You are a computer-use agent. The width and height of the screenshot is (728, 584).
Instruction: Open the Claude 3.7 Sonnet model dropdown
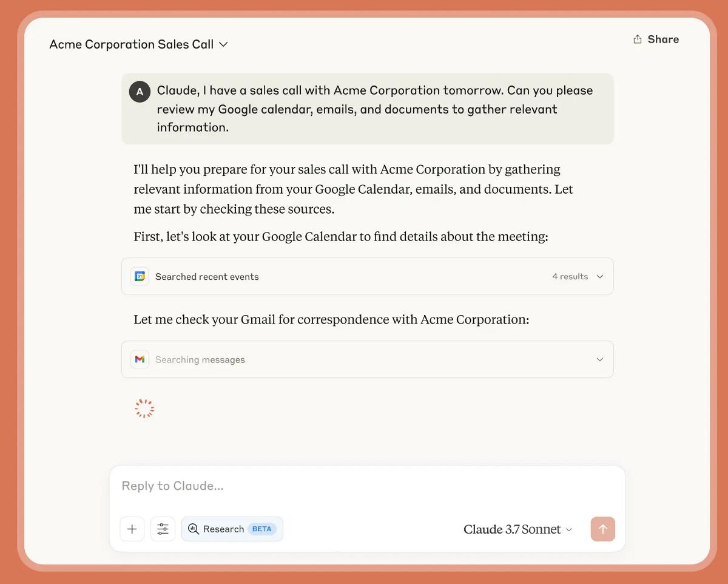pos(517,529)
